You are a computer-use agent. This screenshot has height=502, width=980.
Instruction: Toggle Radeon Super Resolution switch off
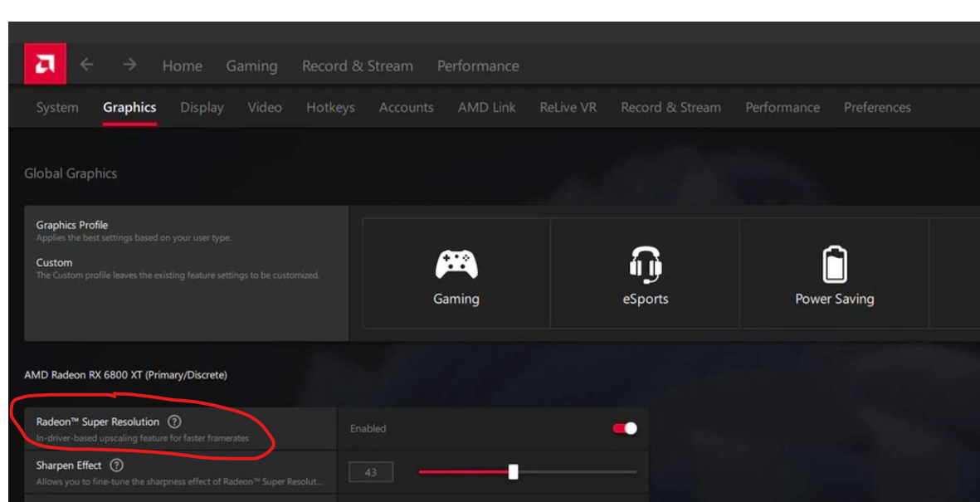tap(624, 429)
